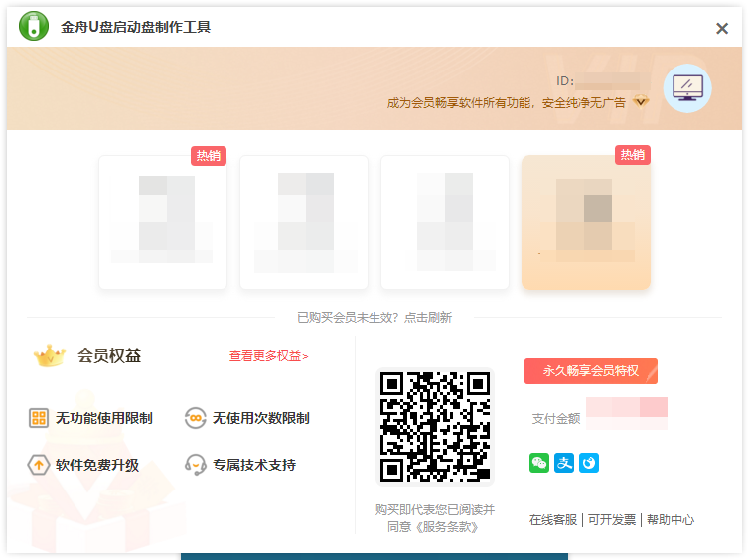Viewport: 749px width, 560px height.
Task: Click the ID label in banner
Action: tap(565, 81)
